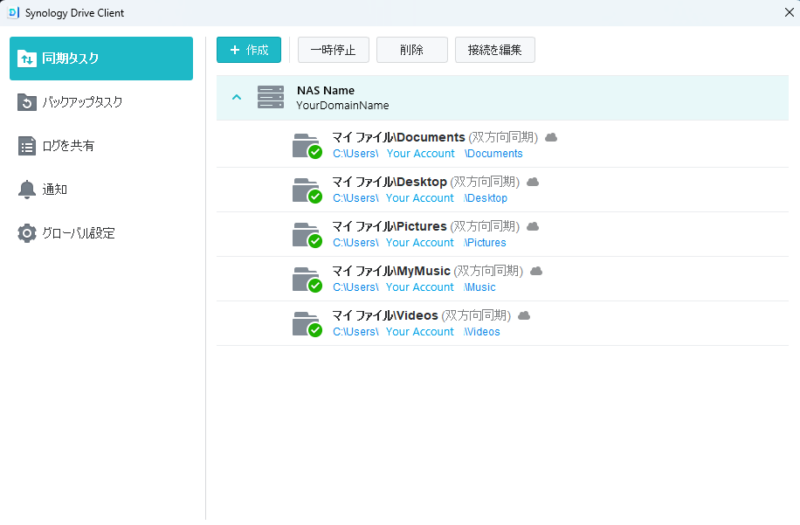Click the cloud icon on Documents task
Viewport: 800px width, 525px height.
click(551, 137)
